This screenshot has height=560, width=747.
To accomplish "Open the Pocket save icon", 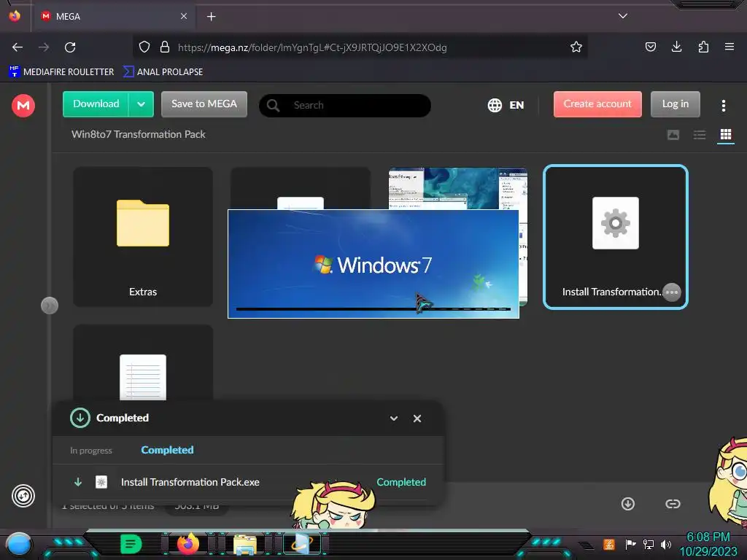I will [650, 47].
